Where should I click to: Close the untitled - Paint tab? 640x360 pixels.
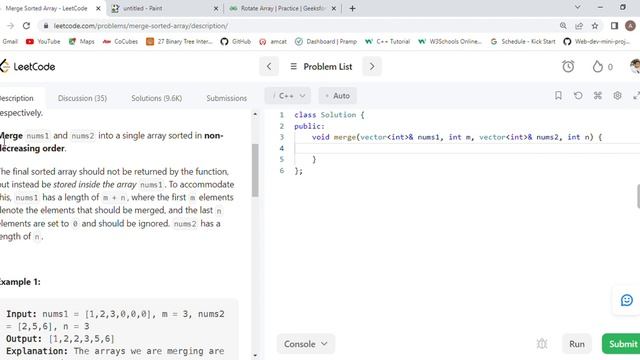[x=216, y=8]
